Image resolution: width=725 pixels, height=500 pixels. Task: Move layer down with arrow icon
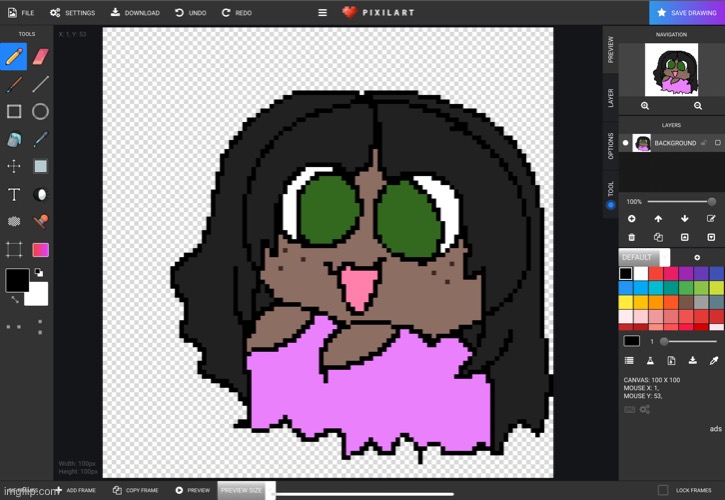pos(685,218)
